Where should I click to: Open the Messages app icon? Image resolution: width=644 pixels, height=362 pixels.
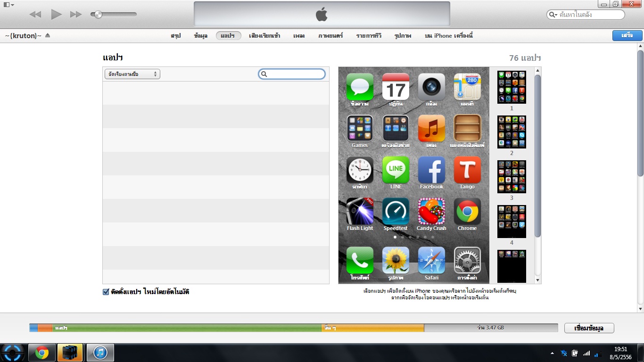[x=360, y=87]
